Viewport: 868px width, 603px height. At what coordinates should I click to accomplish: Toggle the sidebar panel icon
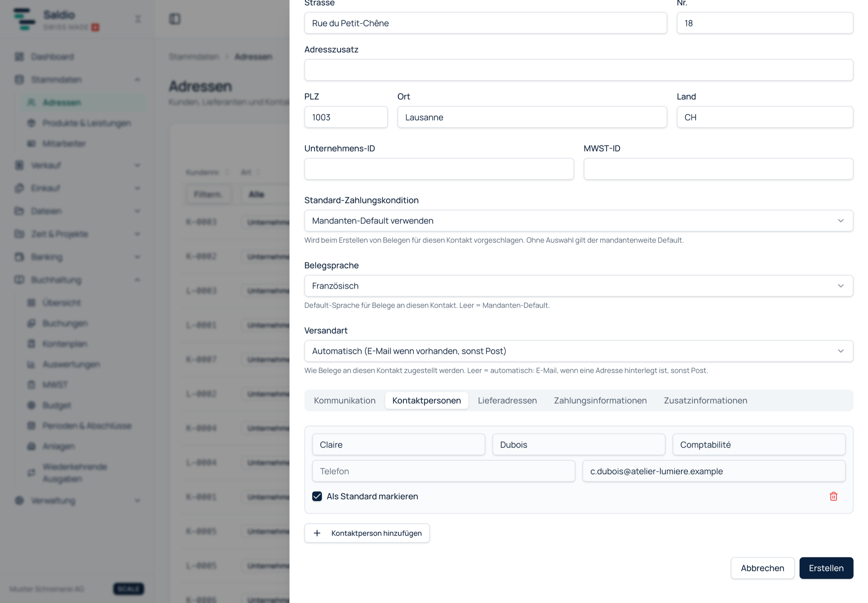point(174,18)
